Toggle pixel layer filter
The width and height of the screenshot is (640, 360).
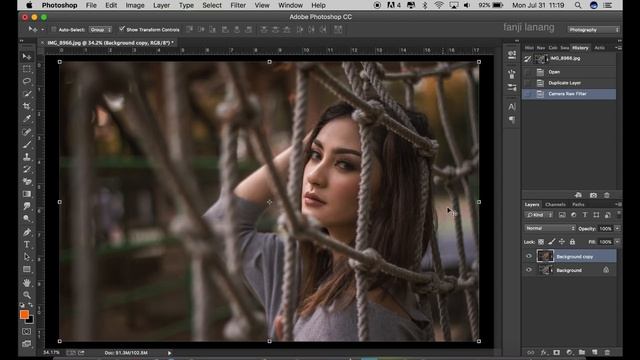pyautogui.click(x=562, y=215)
